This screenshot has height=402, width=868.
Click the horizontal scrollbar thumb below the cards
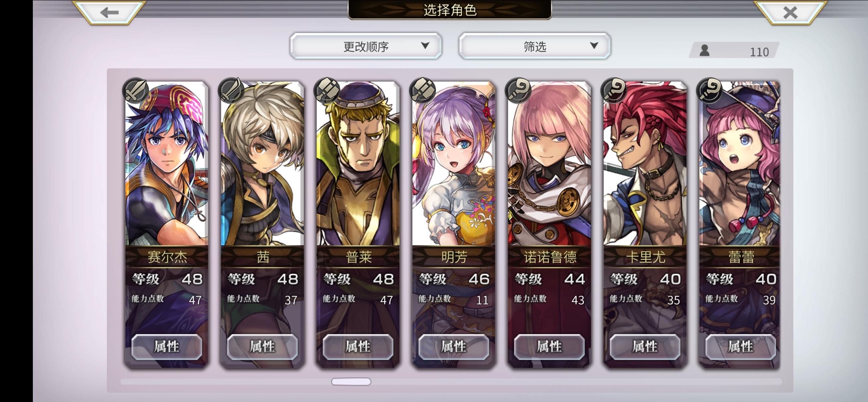point(351,381)
